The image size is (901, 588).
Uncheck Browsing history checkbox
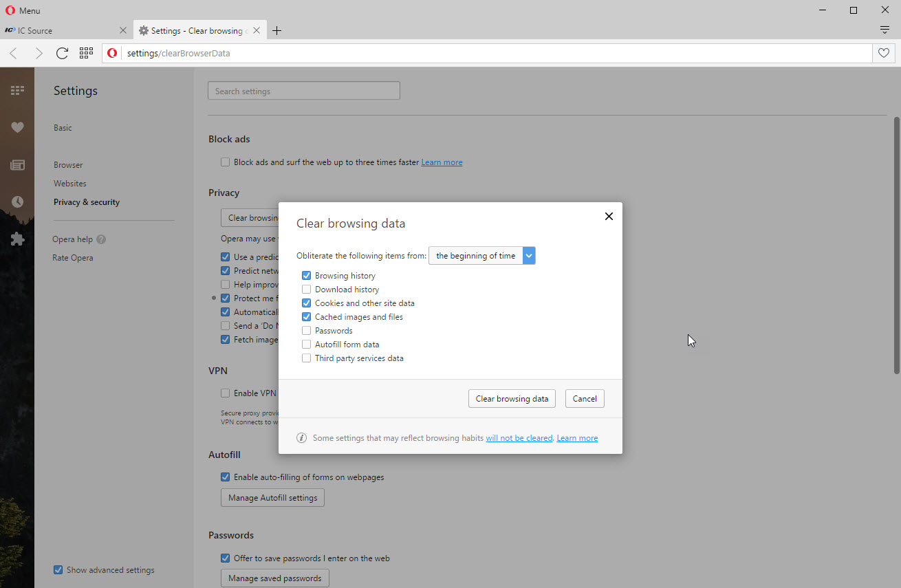[307, 276]
